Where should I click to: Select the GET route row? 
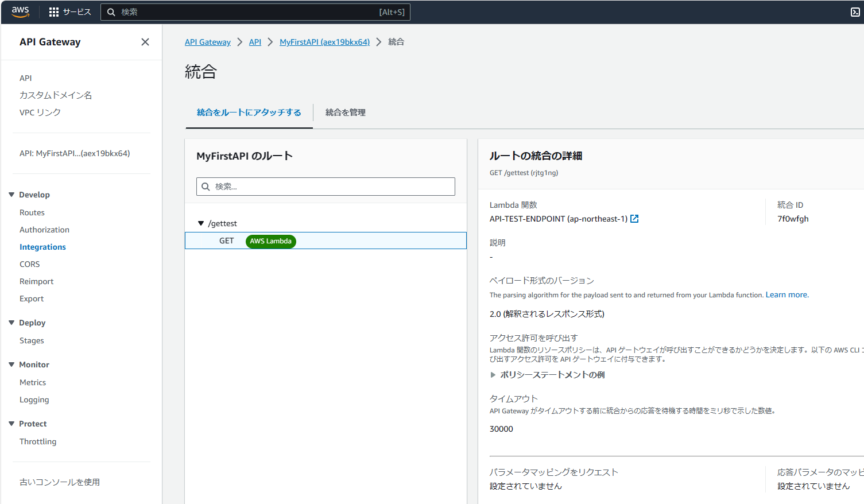coord(326,241)
